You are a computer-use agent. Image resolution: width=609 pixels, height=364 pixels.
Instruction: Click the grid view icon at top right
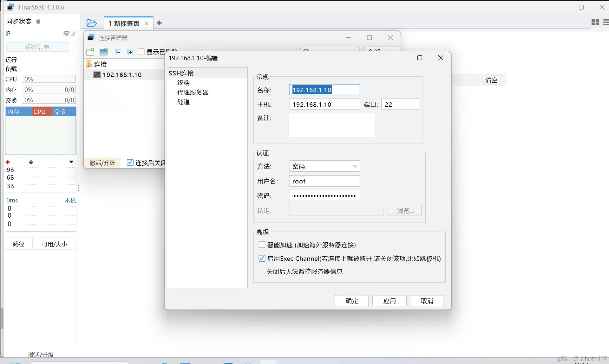tap(595, 22)
